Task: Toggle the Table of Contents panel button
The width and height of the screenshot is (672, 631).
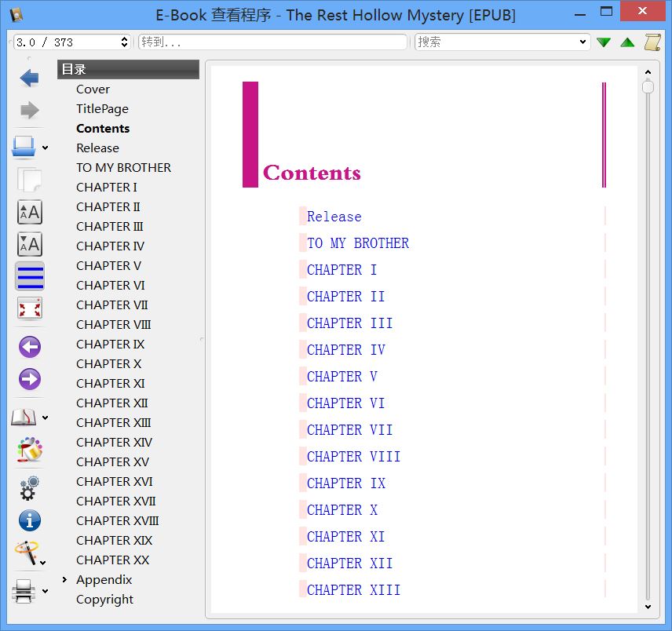Action: (x=29, y=276)
